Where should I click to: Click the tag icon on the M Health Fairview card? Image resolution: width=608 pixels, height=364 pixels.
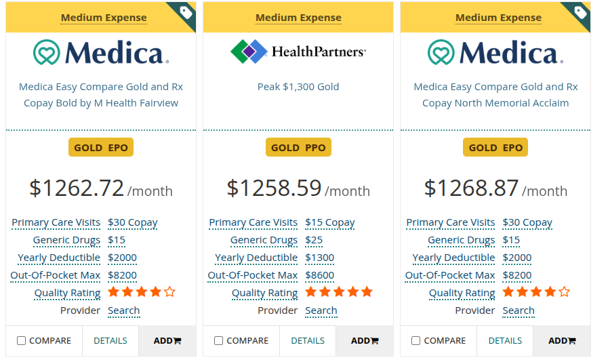click(x=186, y=12)
